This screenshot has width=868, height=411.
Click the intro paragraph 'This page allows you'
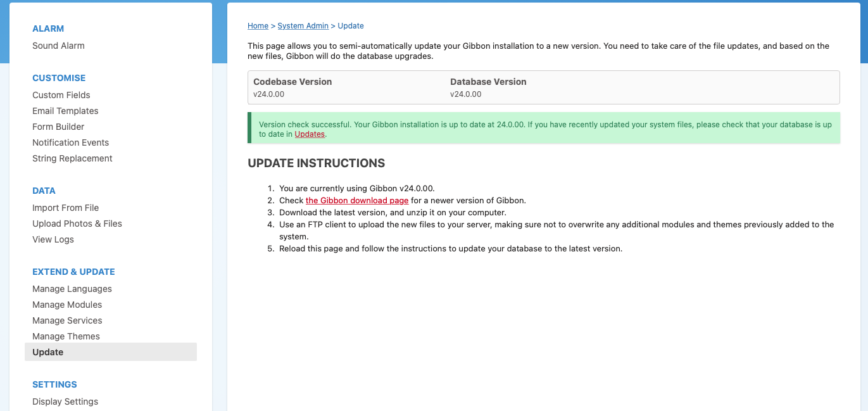[x=538, y=51]
